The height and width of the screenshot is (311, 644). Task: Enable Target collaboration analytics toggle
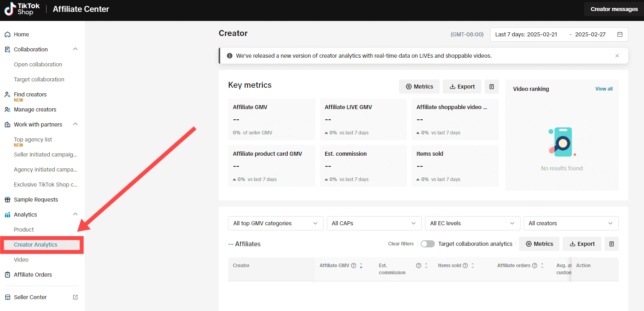point(427,244)
